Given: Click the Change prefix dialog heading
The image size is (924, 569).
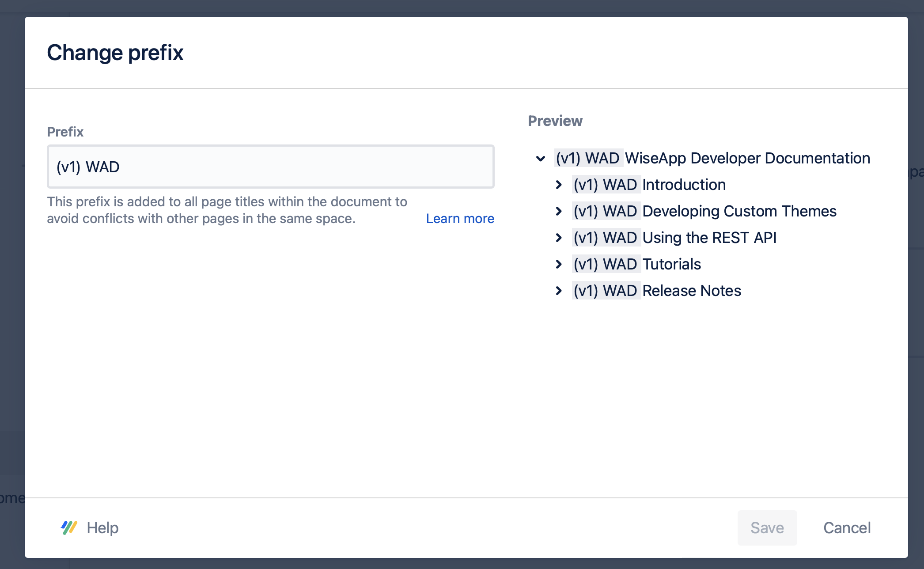Looking at the screenshot, I should click(115, 53).
